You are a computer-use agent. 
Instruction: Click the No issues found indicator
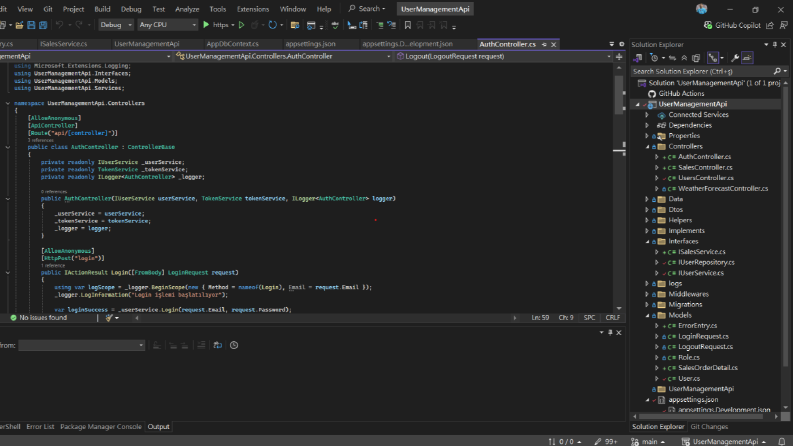coord(38,318)
